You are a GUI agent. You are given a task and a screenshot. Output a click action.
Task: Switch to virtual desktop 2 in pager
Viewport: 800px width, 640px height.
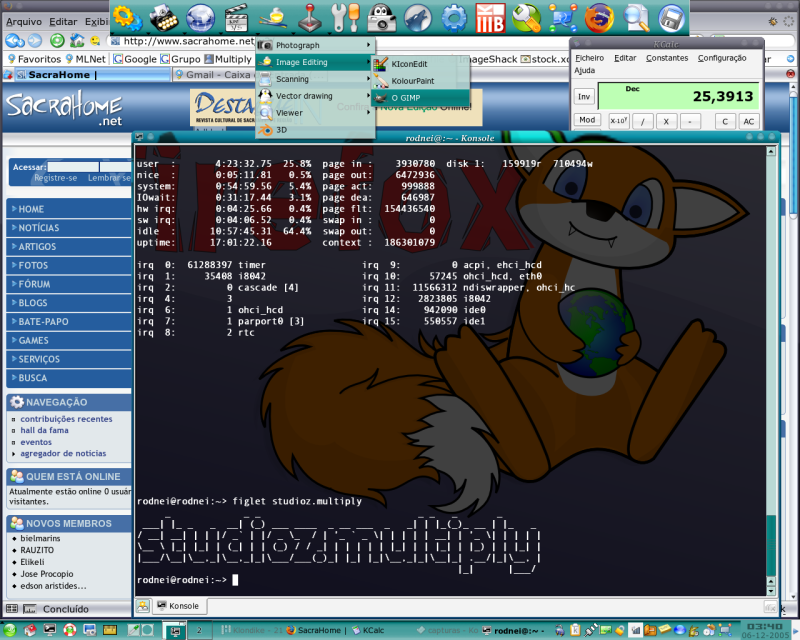pos(199,631)
